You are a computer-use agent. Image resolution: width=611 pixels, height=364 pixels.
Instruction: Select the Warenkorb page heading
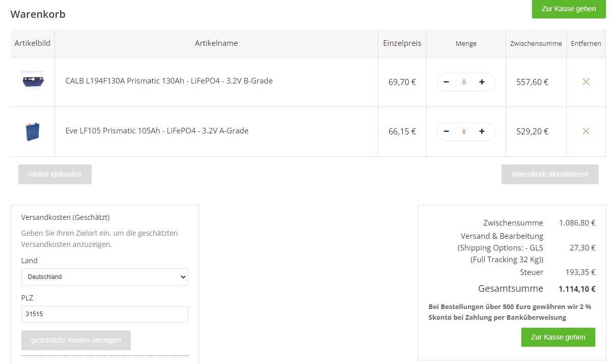[x=38, y=14]
